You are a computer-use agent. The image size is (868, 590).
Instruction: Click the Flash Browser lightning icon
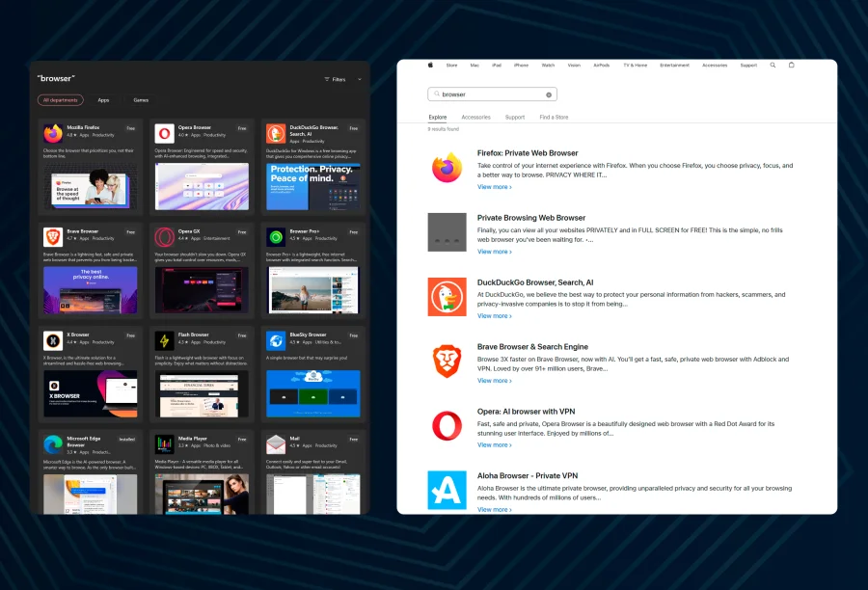[164, 340]
